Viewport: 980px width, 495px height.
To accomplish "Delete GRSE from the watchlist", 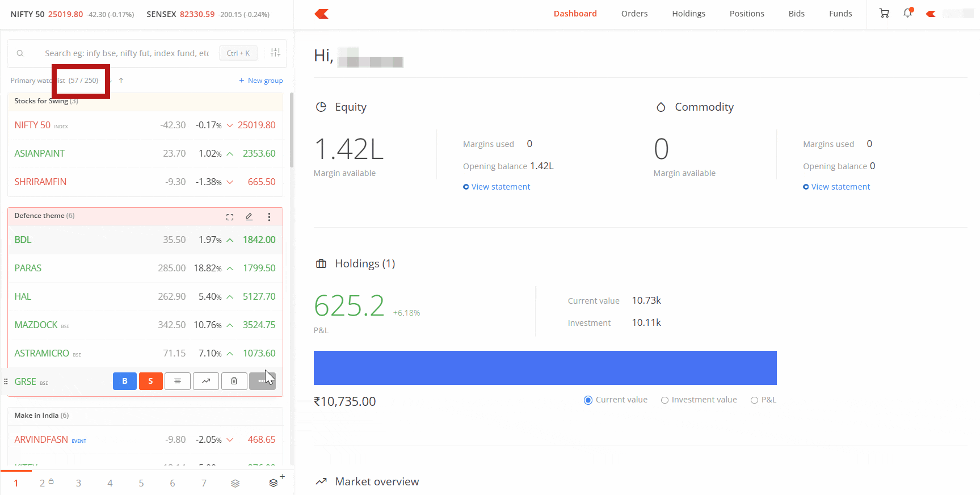I will (x=234, y=381).
